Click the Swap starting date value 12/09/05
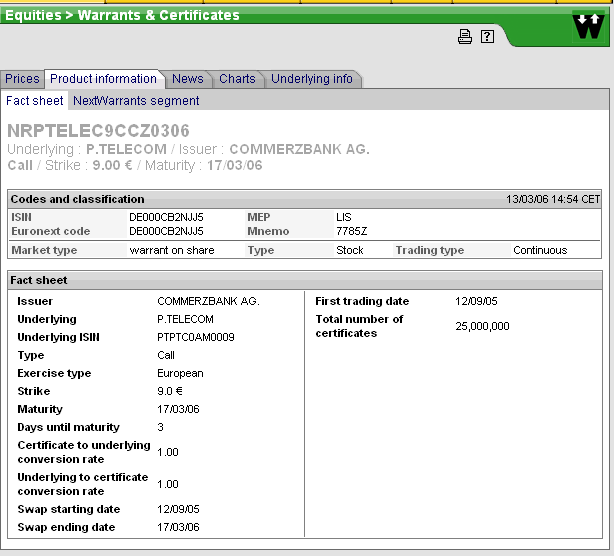This screenshot has height=556, width=614. [x=178, y=509]
